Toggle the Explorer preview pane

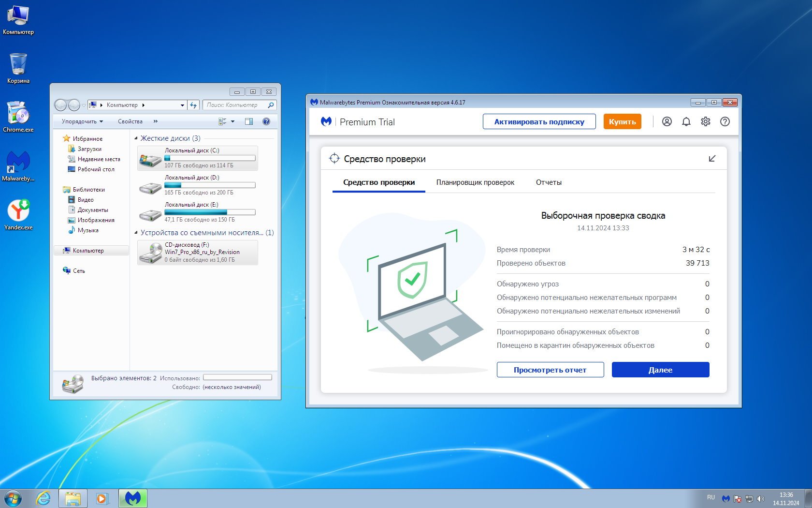click(x=249, y=121)
